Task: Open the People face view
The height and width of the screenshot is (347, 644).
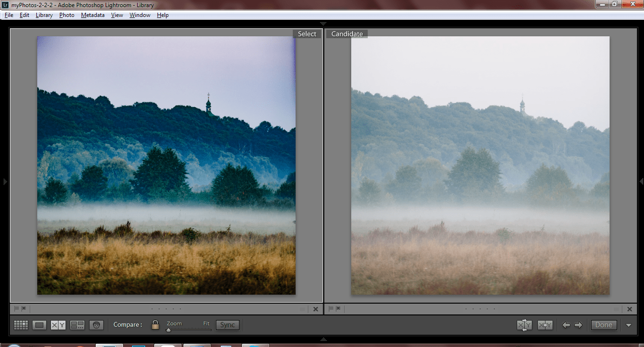Action: click(96, 325)
